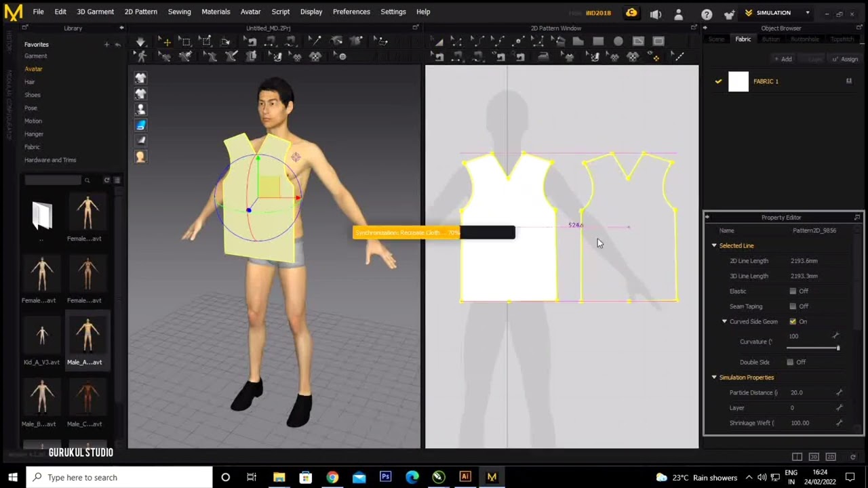Select the 2D Edit Sewing tool

pos(438,57)
